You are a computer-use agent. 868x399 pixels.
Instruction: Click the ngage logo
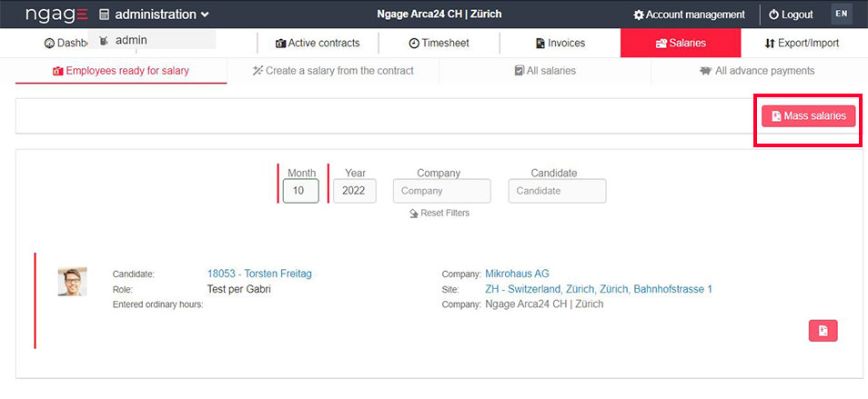[x=56, y=15]
